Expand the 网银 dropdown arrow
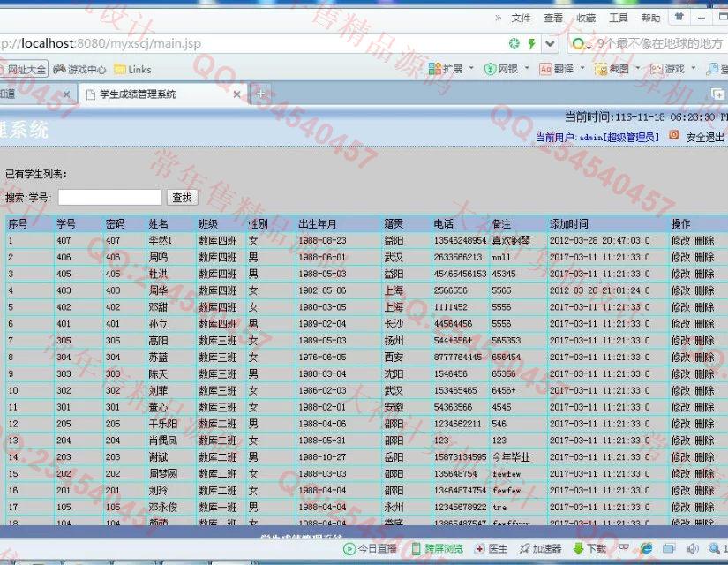Viewport: 728px width, 565px height. pyautogui.click(x=527, y=68)
